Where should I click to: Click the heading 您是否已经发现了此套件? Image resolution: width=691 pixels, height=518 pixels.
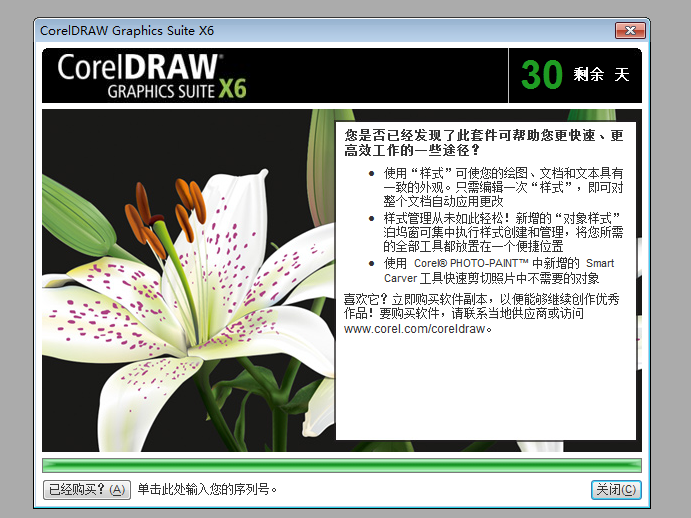pos(484,142)
